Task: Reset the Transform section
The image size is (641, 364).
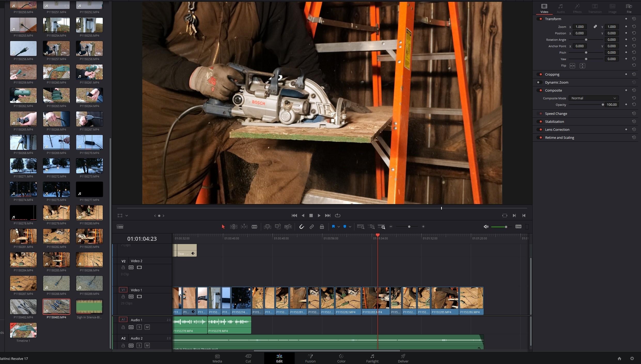Action: (x=634, y=19)
